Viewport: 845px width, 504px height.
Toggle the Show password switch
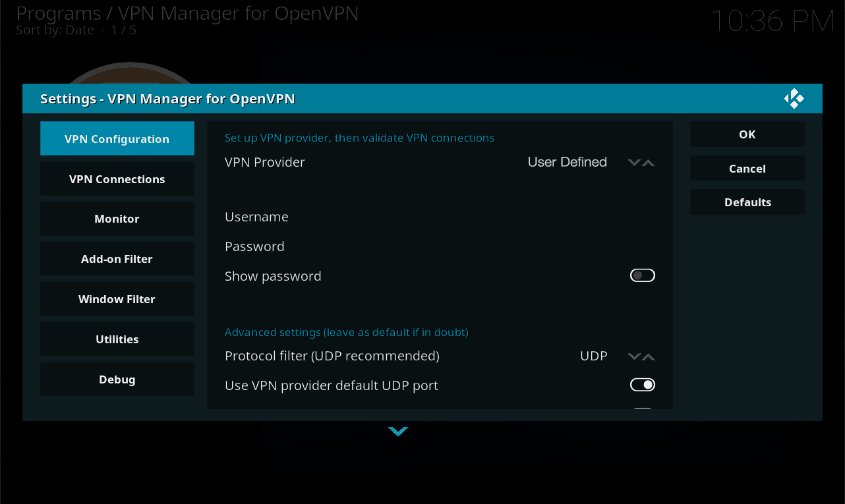click(642, 276)
